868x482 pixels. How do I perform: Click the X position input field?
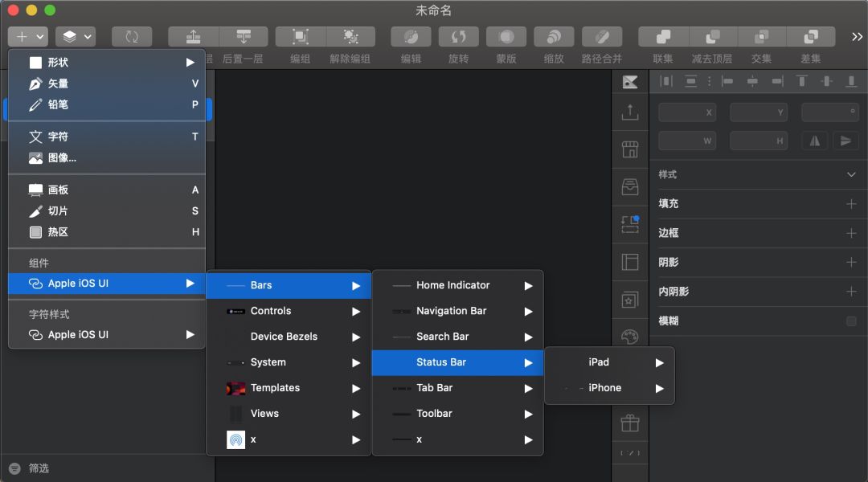[687, 112]
